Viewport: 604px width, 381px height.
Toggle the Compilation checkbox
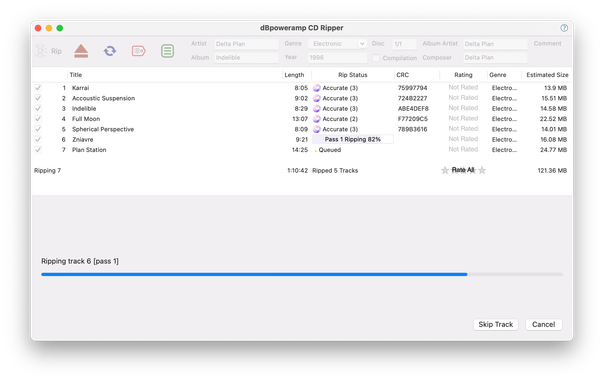376,58
